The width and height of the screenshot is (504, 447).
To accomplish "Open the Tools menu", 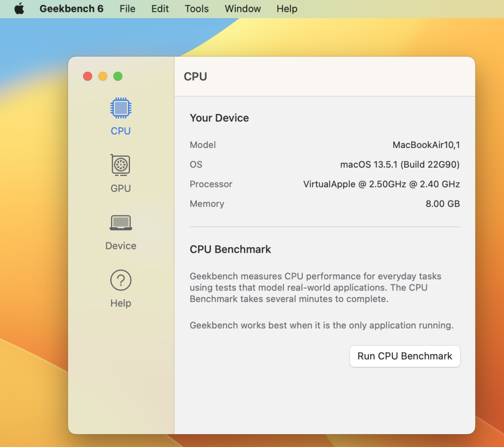I will pos(197,9).
